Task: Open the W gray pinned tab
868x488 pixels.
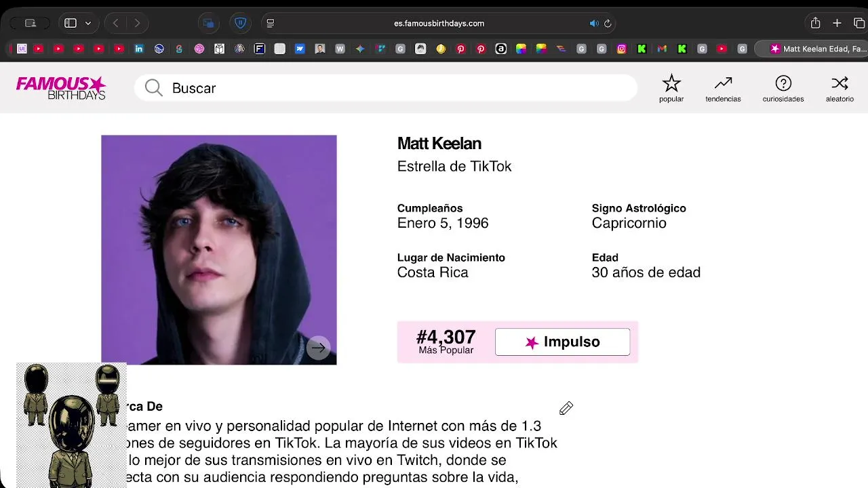Action: (x=340, y=49)
